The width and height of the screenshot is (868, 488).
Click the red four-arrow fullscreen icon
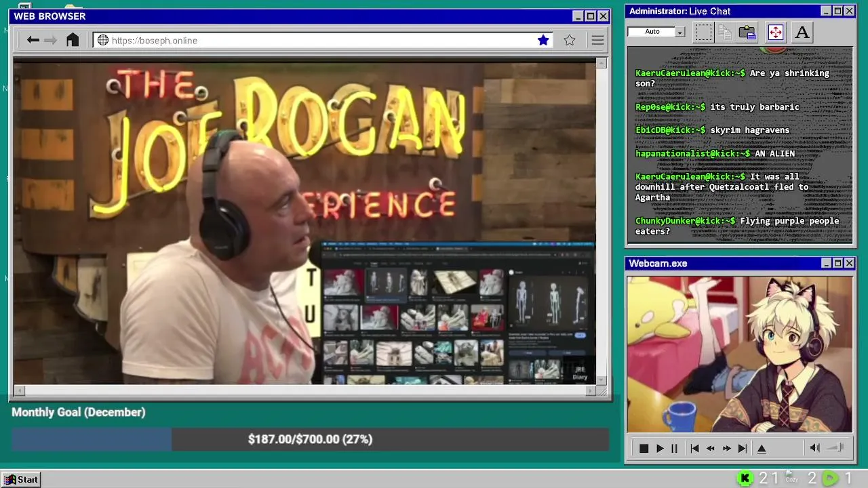[776, 32]
